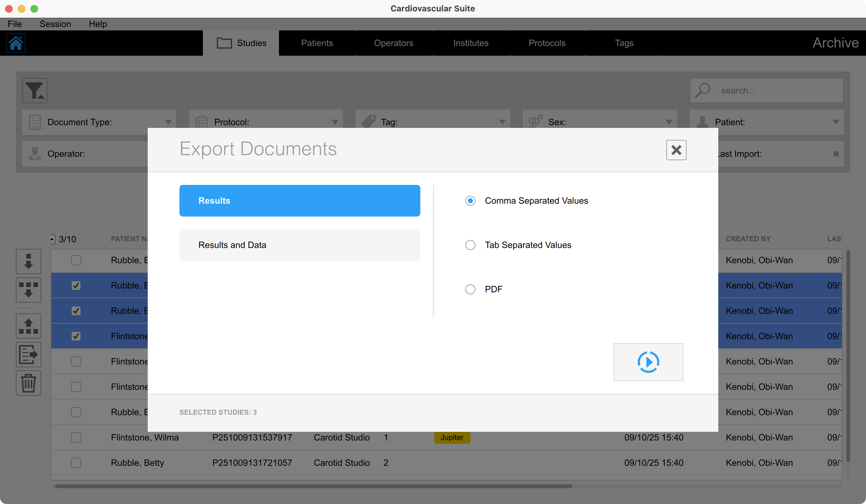Click the export document icon in the sidebar
866x504 pixels.
(29, 354)
